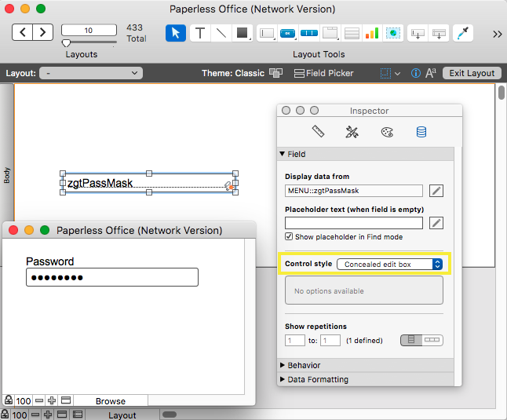This screenshot has height=420, width=507.
Task: Open the Control style dropdown
Action: click(x=389, y=264)
